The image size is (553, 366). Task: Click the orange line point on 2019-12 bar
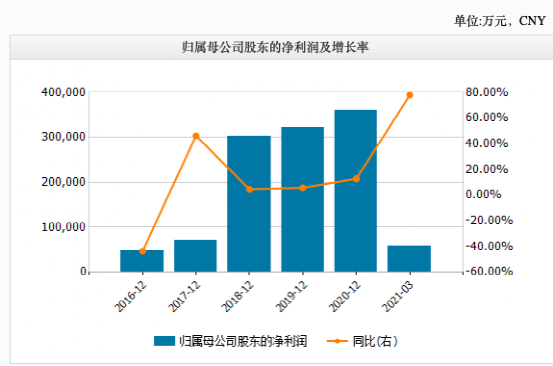click(303, 188)
